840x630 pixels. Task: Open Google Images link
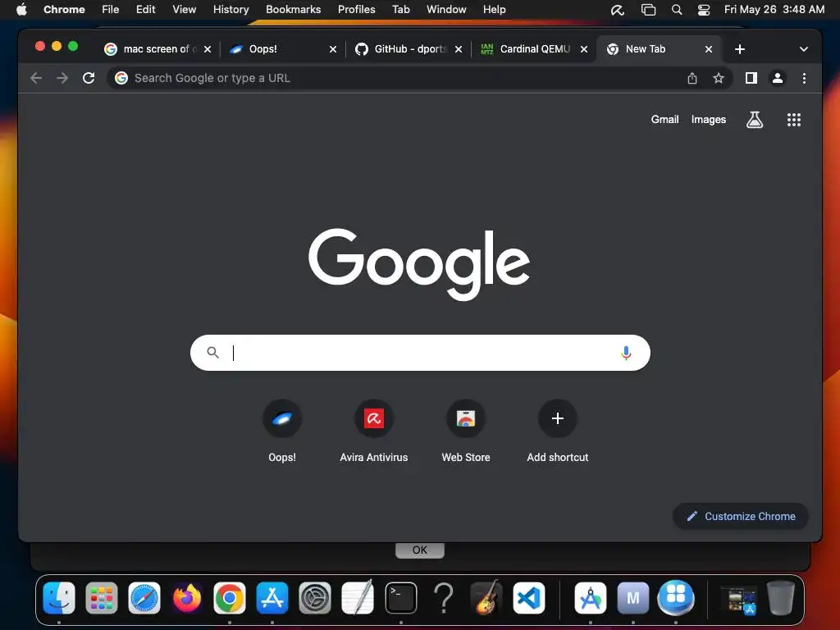pyautogui.click(x=708, y=120)
